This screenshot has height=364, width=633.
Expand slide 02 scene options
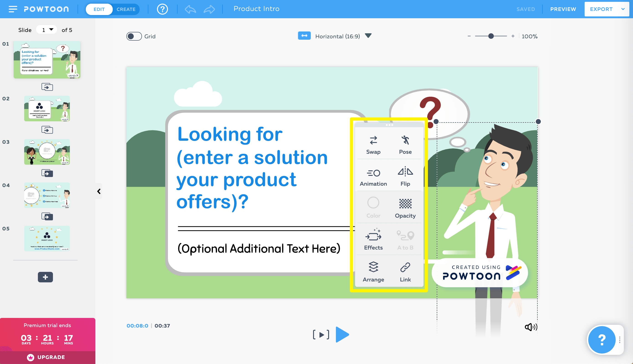click(47, 130)
